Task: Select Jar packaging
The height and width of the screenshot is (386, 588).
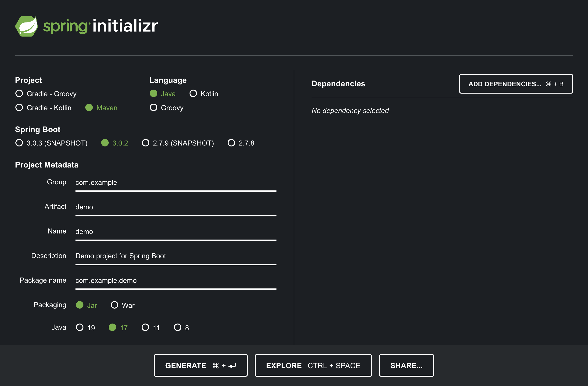Action: (x=86, y=305)
